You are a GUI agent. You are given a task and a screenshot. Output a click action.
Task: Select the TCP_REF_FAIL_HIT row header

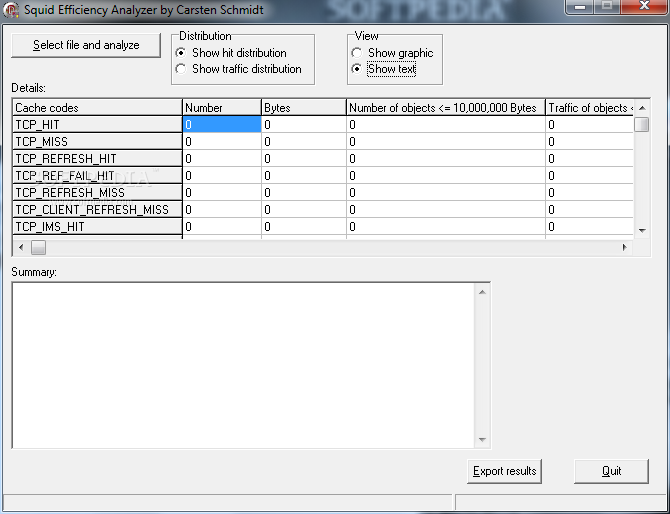click(x=97, y=176)
